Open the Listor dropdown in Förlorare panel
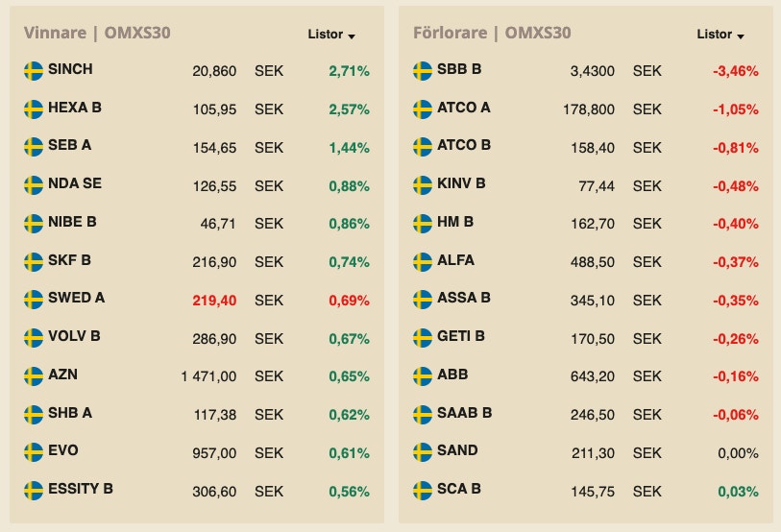The width and height of the screenshot is (781, 532). 720,35
